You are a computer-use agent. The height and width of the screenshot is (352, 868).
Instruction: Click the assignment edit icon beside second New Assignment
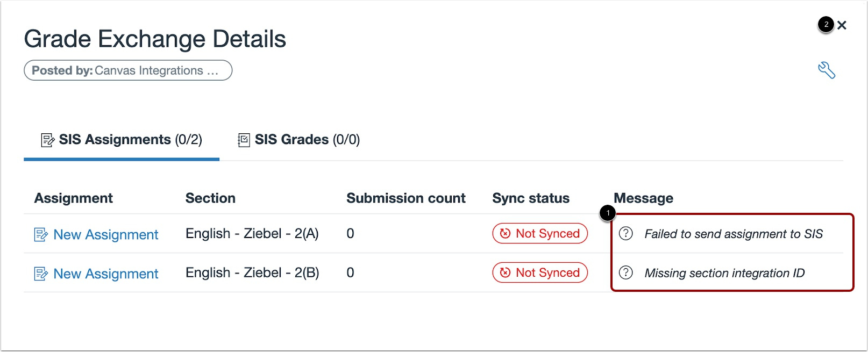[40, 274]
